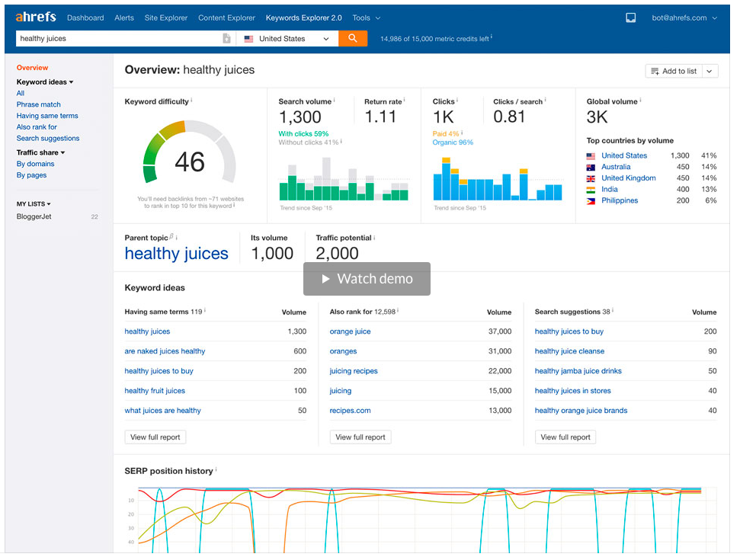Go to Alerts in top navigation
This screenshot has height=557, width=756.
click(124, 18)
